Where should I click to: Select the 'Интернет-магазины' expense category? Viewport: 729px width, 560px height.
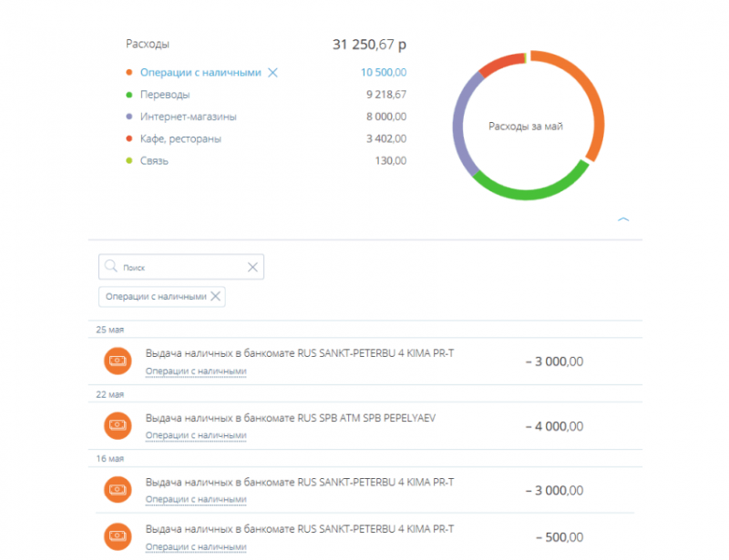pyautogui.click(x=189, y=117)
